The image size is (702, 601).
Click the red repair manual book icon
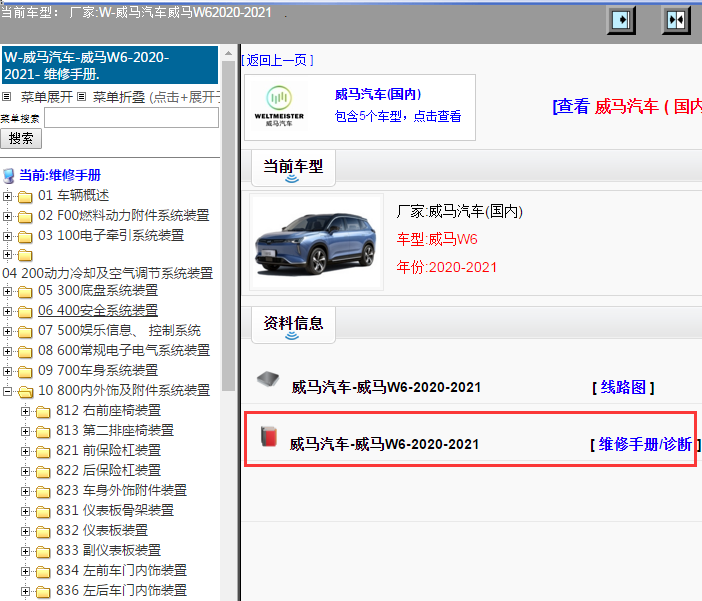(x=269, y=437)
